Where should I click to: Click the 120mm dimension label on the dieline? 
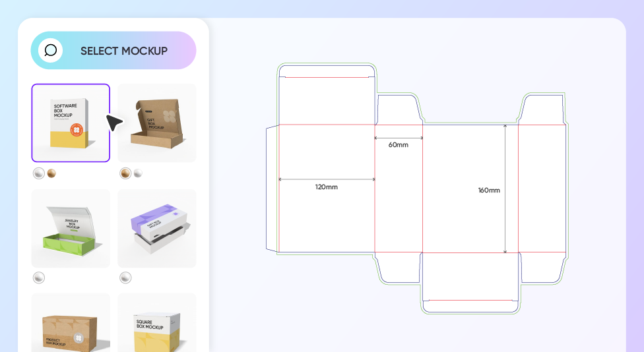(326, 187)
